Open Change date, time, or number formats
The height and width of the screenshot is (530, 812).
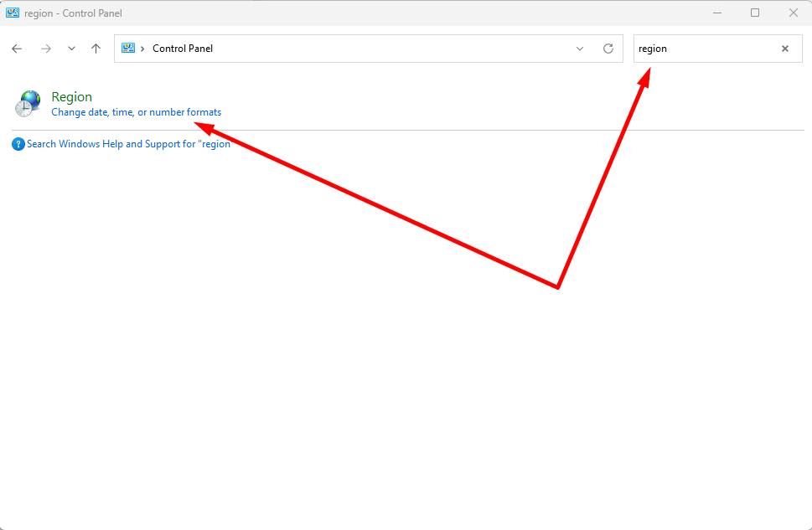(136, 112)
